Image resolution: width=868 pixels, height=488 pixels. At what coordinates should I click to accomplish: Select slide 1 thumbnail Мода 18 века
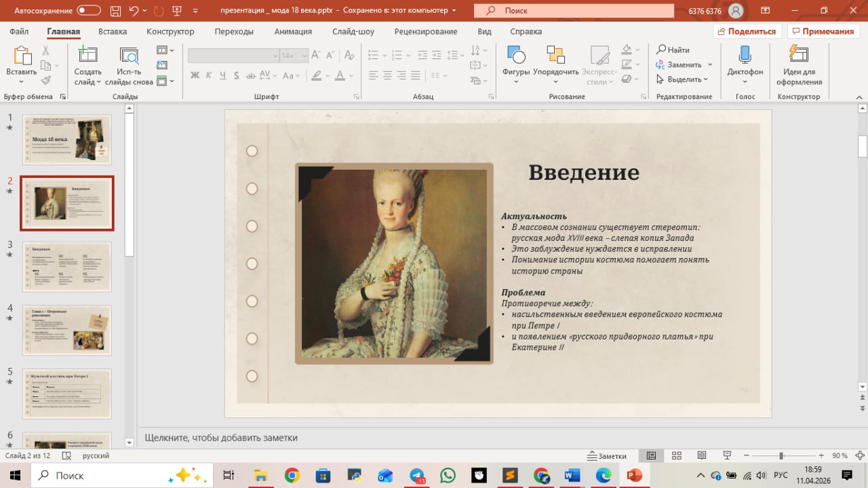(x=67, y=140)
